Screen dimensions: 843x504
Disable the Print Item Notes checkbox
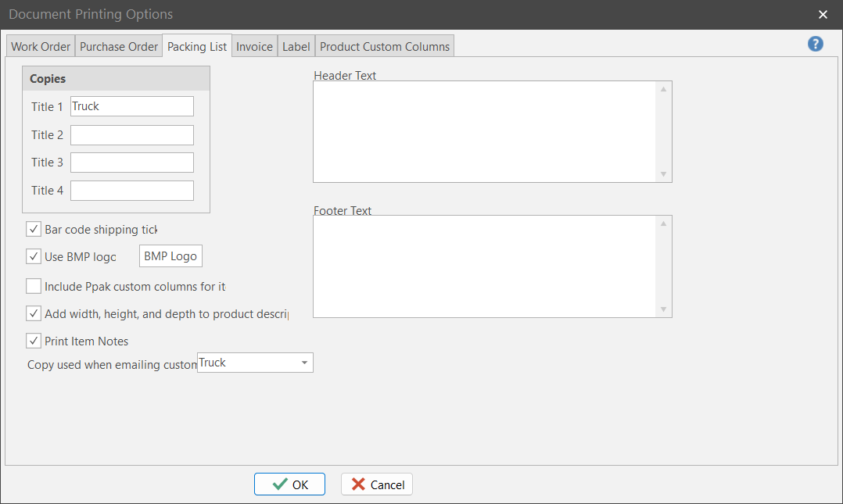34,341
